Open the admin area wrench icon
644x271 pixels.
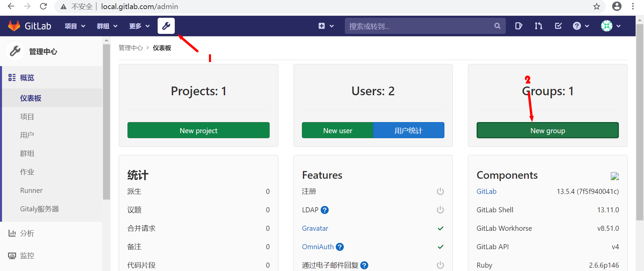point(166,26)
